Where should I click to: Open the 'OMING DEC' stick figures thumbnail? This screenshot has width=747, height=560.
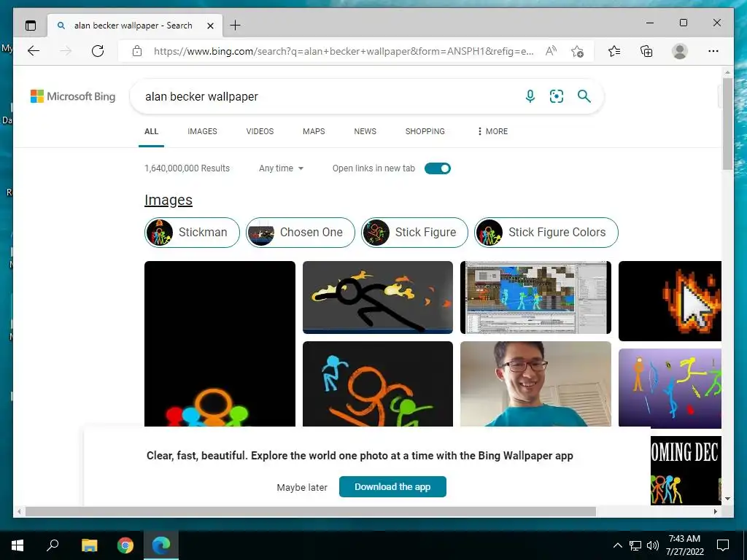(x=686, y=470)
